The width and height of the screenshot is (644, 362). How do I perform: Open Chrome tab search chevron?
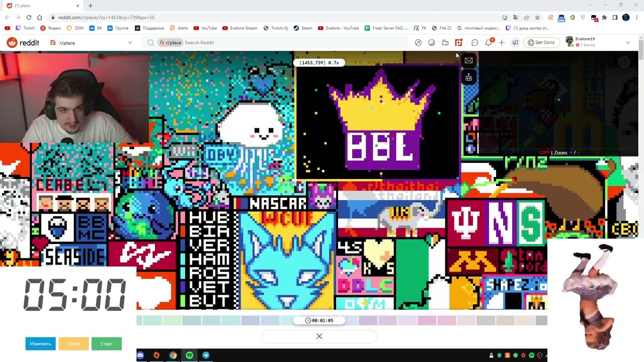click(591, 5)
